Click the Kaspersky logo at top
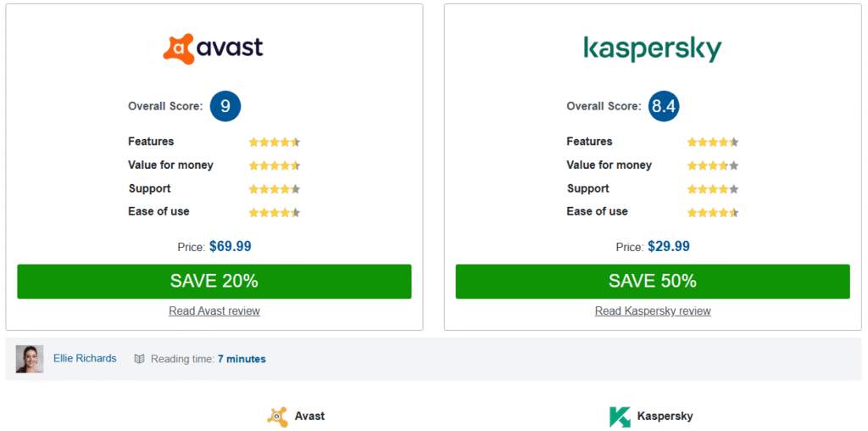868x431 pixels. [x=653, y=48]
